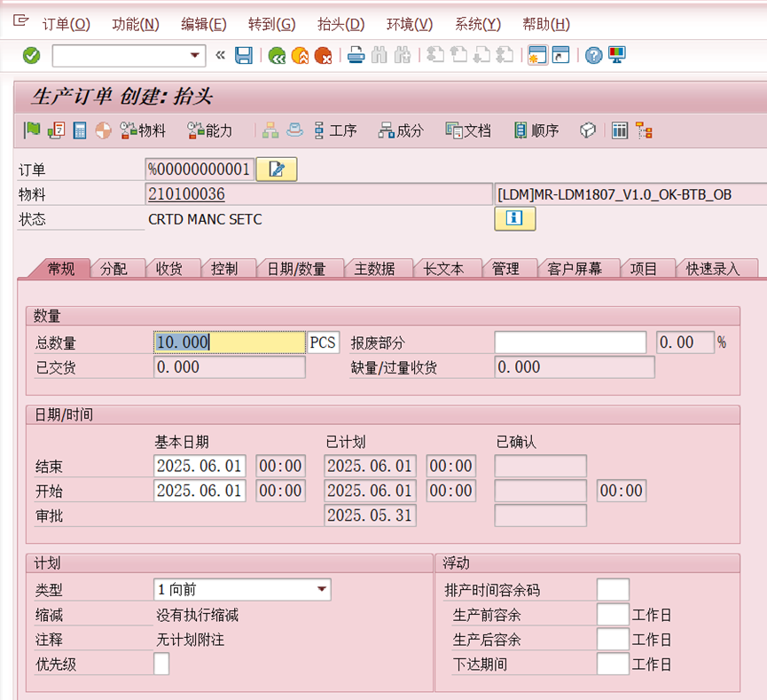Click the change order edit button beside the order number

(x=277, y=169)
